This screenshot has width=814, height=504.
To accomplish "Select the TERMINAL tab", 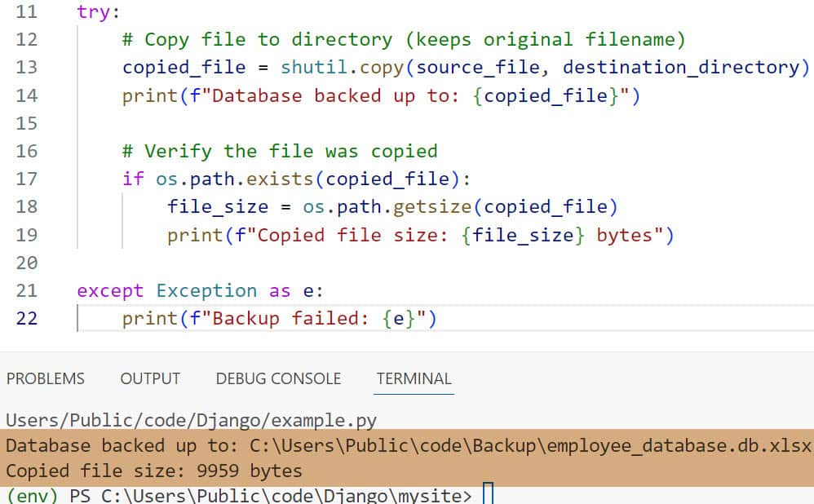I will tap(414, 378).
